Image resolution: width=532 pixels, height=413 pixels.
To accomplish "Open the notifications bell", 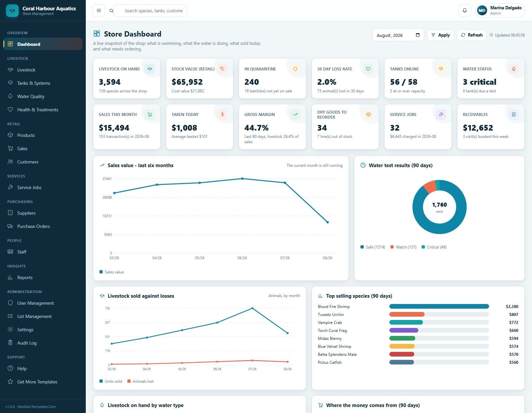I will coord(465,11).
